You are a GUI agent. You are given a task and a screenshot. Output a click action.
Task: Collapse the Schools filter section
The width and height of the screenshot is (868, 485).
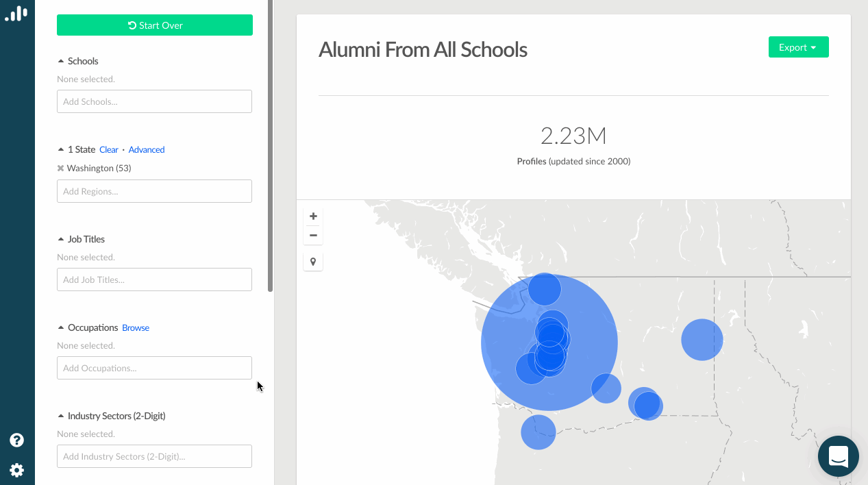coord(61,61)
